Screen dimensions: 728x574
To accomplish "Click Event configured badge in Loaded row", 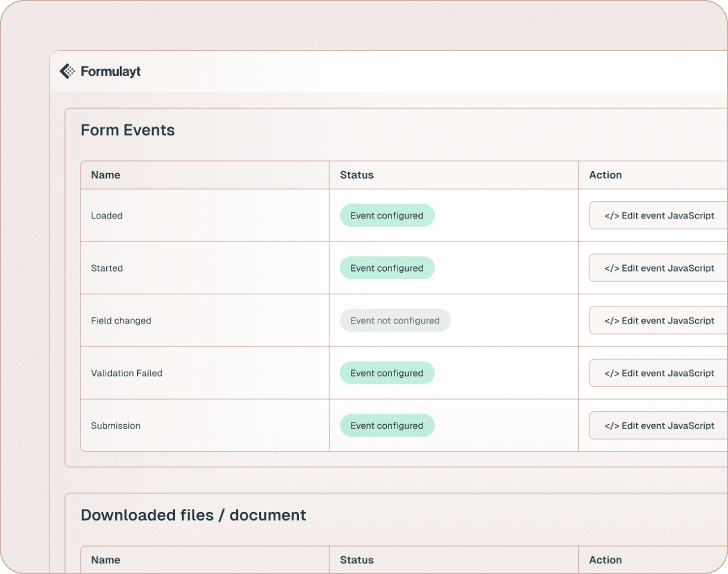I will coord(387,215).
